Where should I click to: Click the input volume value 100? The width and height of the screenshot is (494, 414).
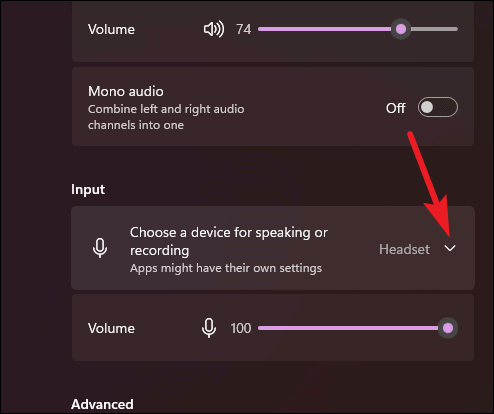point(241,328)
